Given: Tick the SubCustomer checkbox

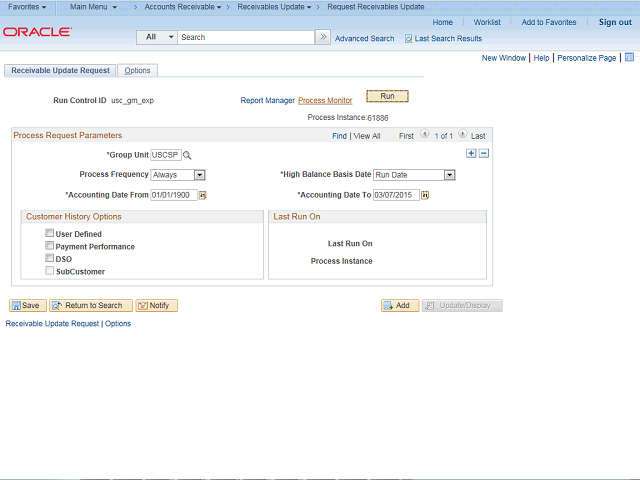Looking at the screenshot, I should click(x=49, y=271).
